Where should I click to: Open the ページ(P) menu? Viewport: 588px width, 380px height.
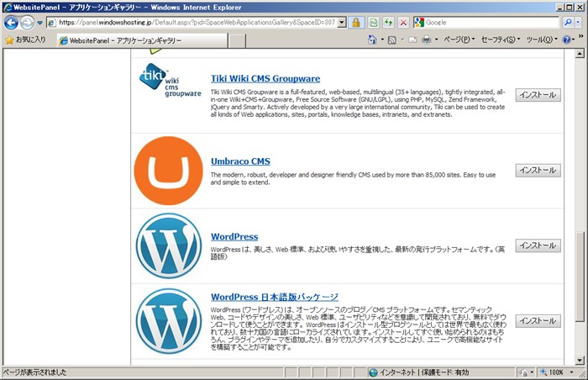coord(459,40)
